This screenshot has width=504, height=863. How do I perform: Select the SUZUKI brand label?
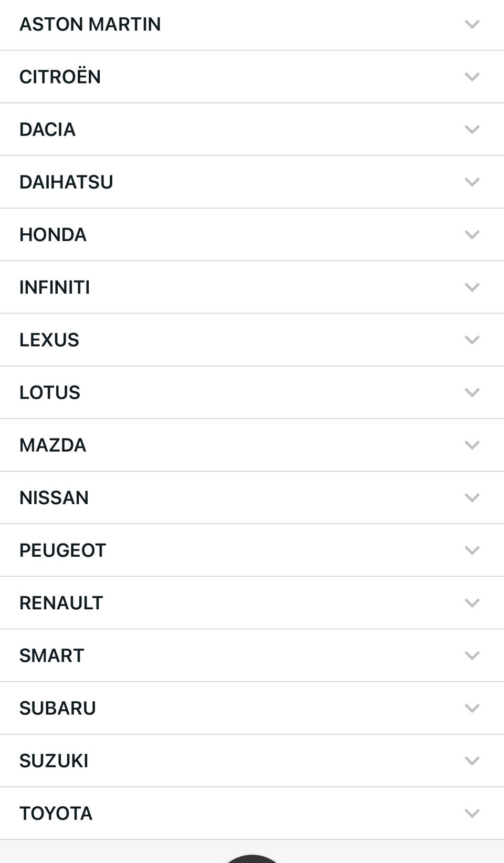click(54, 761)
